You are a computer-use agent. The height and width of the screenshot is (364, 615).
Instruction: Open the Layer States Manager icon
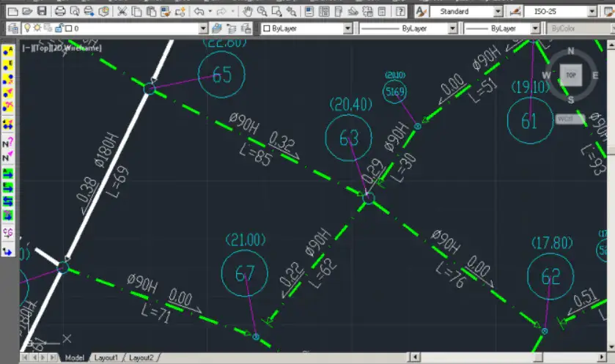click(246, 29)
